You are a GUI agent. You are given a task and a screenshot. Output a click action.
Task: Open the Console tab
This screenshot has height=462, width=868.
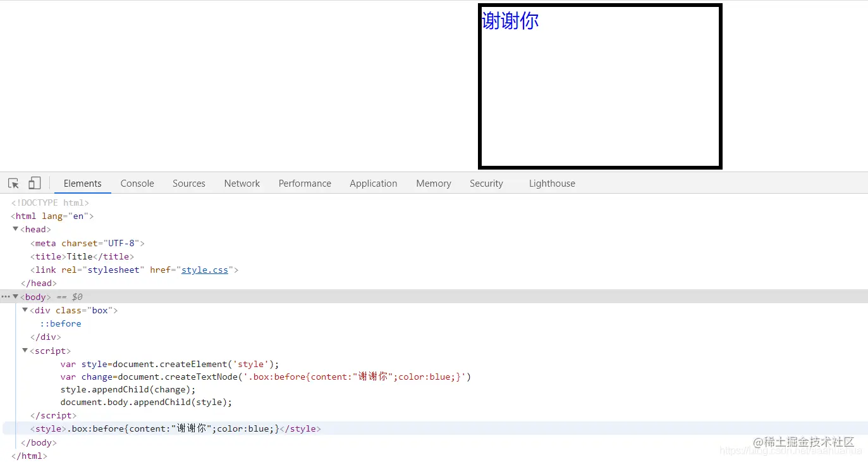137,184
